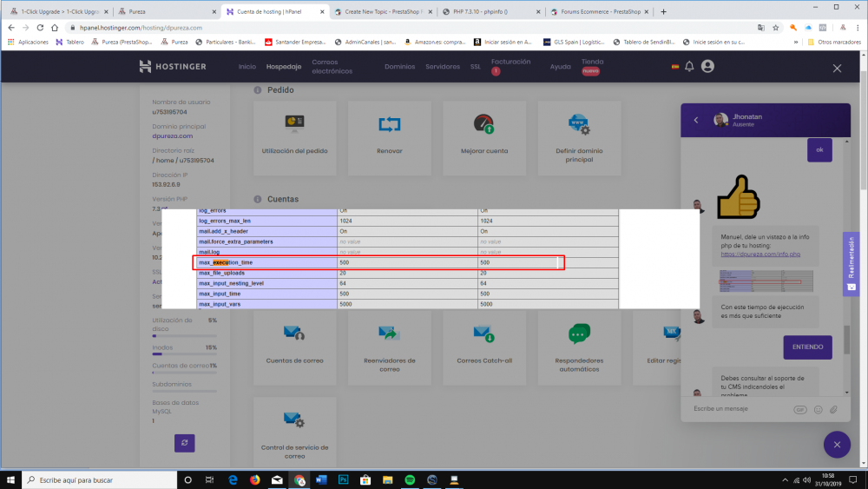868x489 pixels.
Task: Open Cuentas de correo card
Action: coord(294,347)
